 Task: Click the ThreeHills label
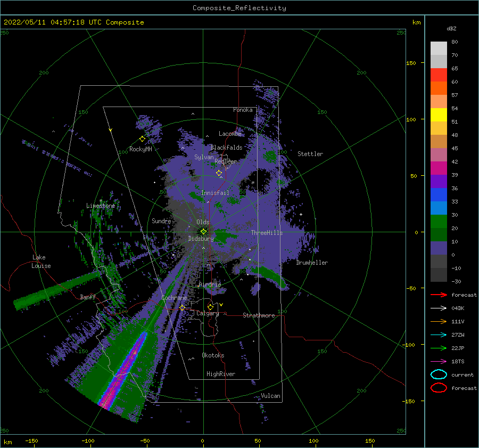(x=267, y=233)
